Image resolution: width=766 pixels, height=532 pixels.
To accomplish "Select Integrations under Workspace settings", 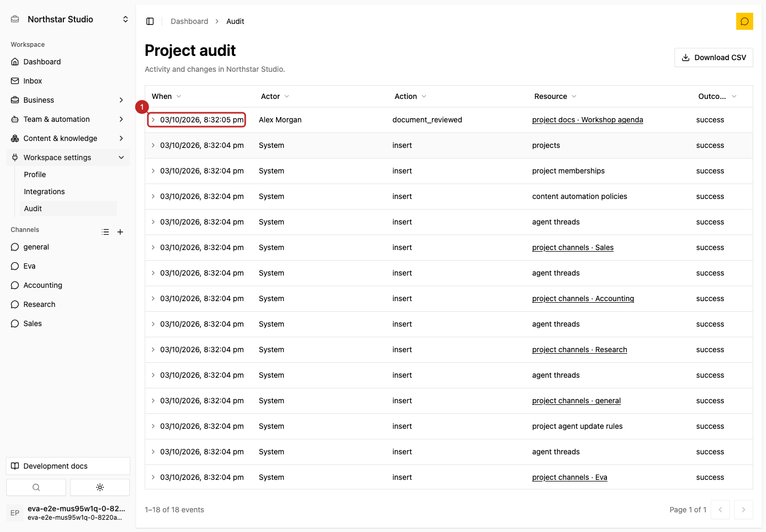I will click(68, 192).
